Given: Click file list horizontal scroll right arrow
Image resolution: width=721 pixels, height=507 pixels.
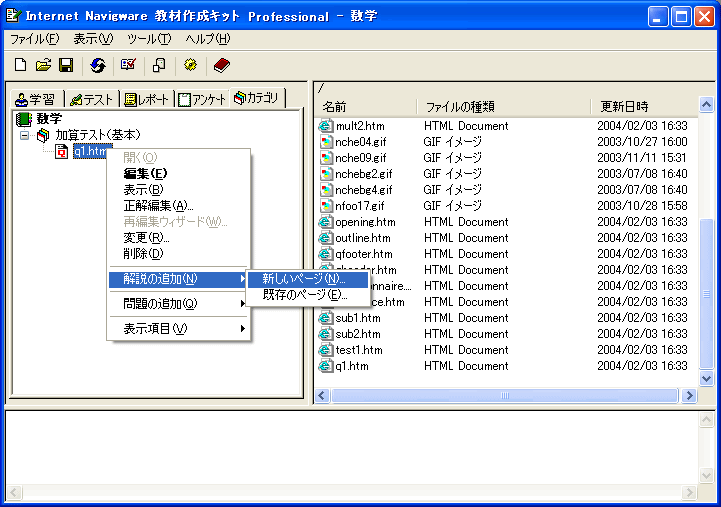Looking at the screenshot, I should point(689,395).
